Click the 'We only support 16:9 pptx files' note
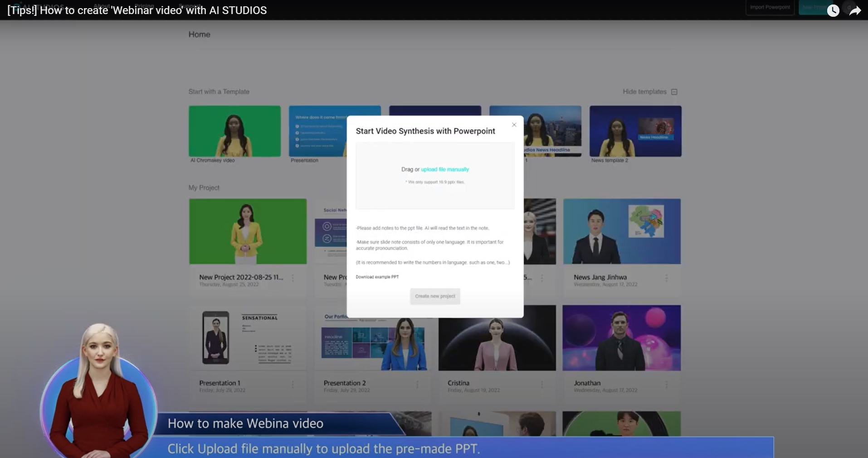The height and width of the screenshot is (458, 868). 435,182
